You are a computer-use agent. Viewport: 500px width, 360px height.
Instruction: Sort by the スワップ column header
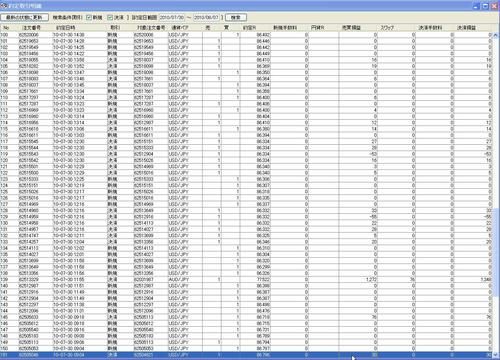[387, 28]
